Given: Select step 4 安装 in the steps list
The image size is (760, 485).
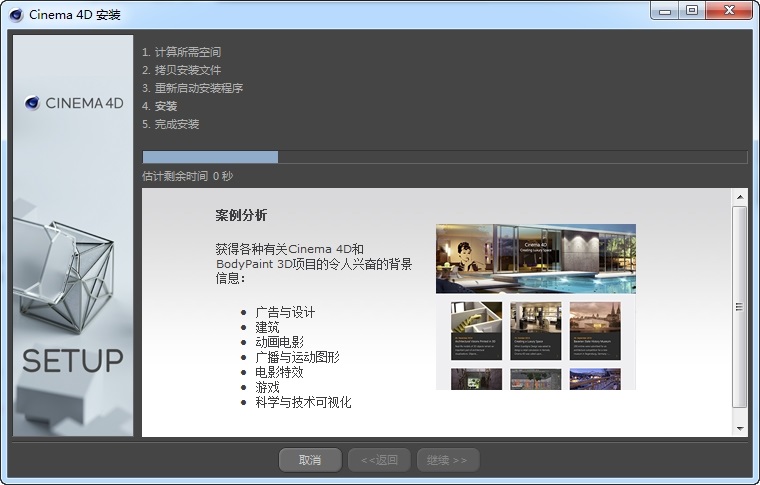Looking at the screenshot, I should tap(160, 106).
